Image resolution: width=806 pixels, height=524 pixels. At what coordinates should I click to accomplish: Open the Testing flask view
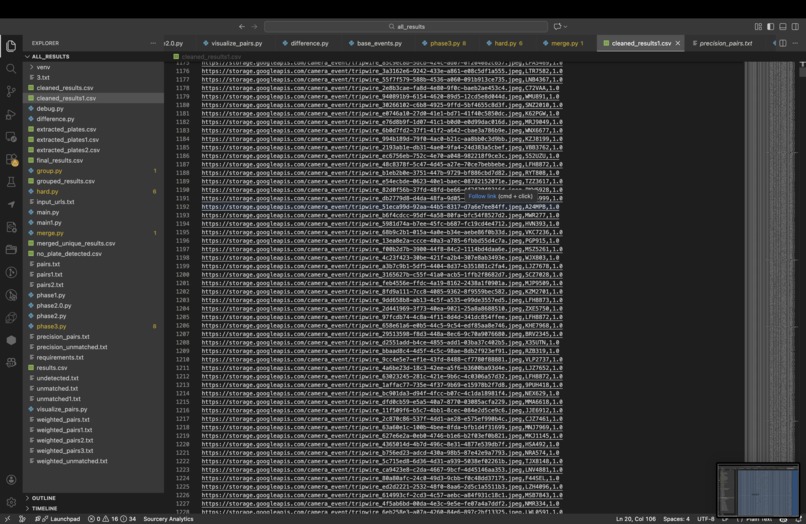(11, 182)
